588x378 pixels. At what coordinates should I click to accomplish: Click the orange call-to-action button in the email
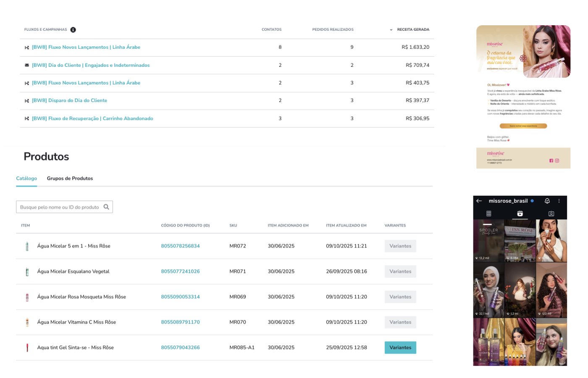click(523, 126)
